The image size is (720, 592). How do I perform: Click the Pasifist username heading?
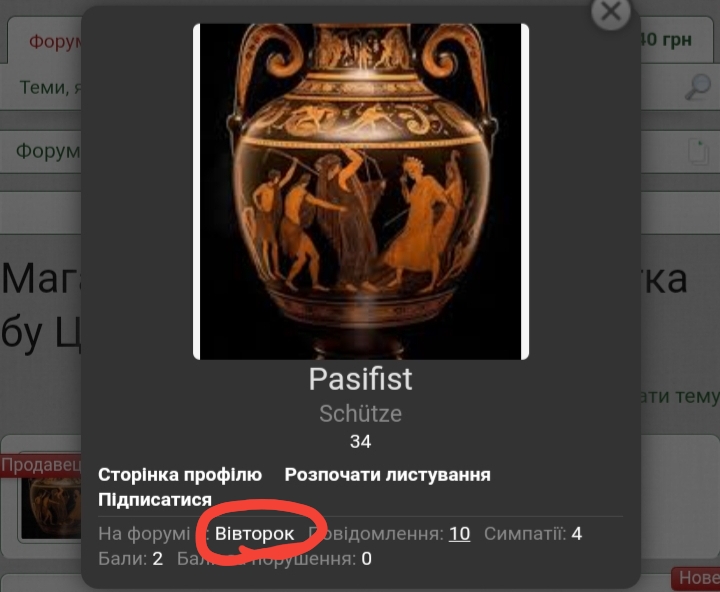[x=360, y=379]
